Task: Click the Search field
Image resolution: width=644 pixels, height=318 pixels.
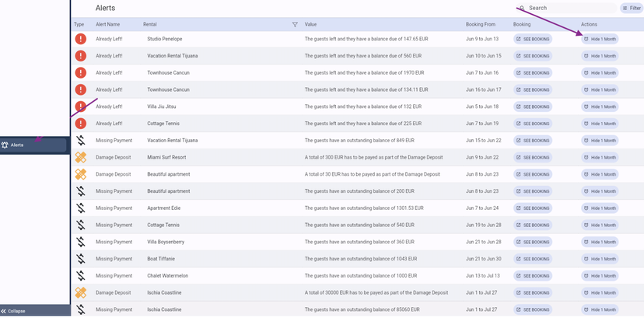Action: (x=566, y=8)
